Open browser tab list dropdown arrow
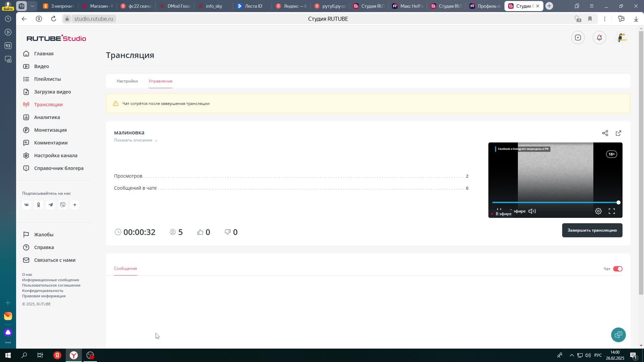 tap(32, 6)
